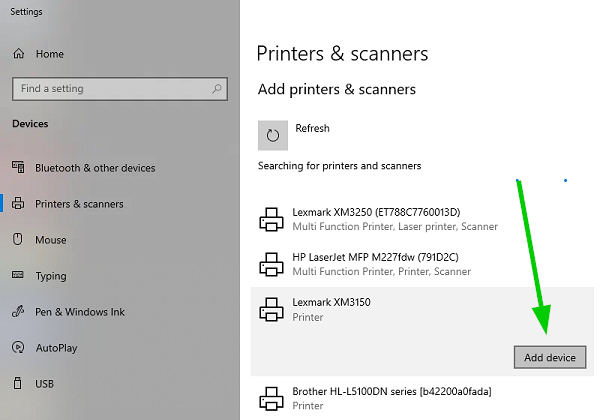Image resolution: width=612 pixels, height=420 pixels.
Task: Click Multi Function Printer, Laser printer, Scanner description
Action: (395, 226)
